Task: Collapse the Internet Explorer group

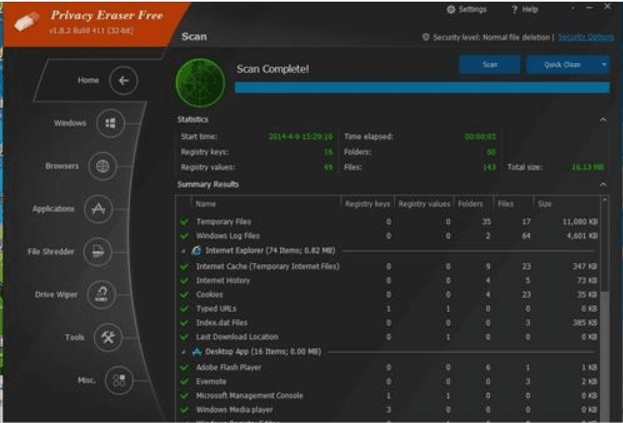Action: click(x=183, y=250)
